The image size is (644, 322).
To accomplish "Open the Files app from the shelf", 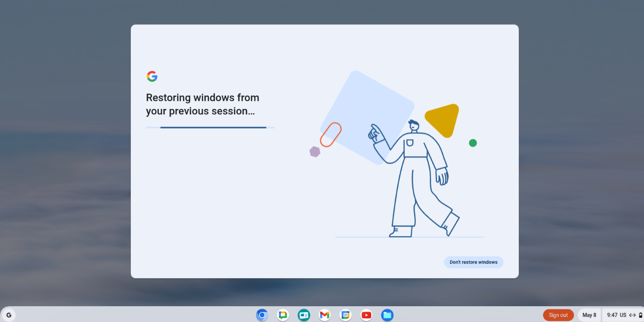I will 387,315.
